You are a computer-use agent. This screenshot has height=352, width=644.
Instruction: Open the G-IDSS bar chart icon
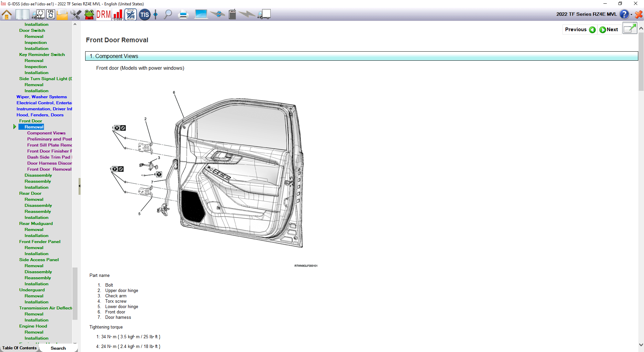point(118,14)
